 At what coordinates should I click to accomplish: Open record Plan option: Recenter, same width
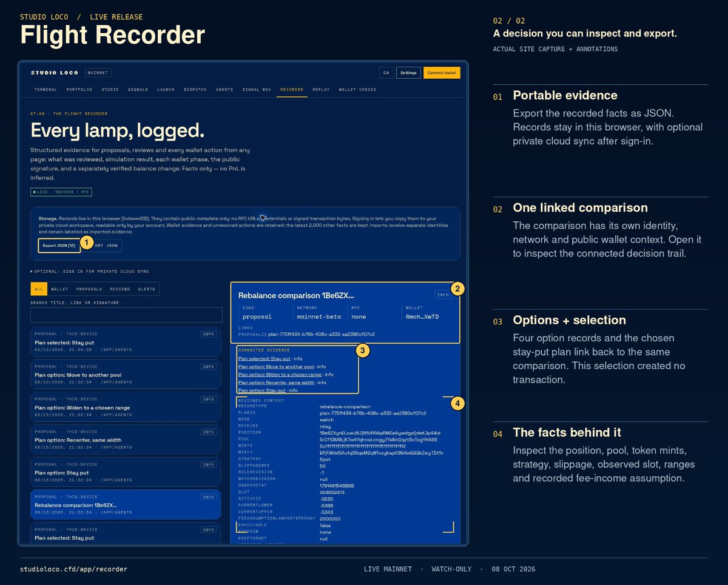click(x=126, y=440)
